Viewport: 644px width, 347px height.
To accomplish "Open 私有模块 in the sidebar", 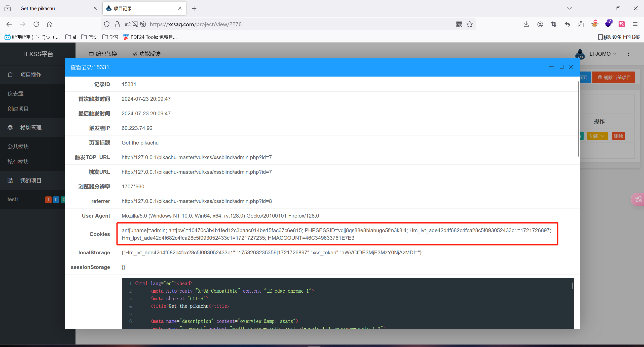I will 18,161.
